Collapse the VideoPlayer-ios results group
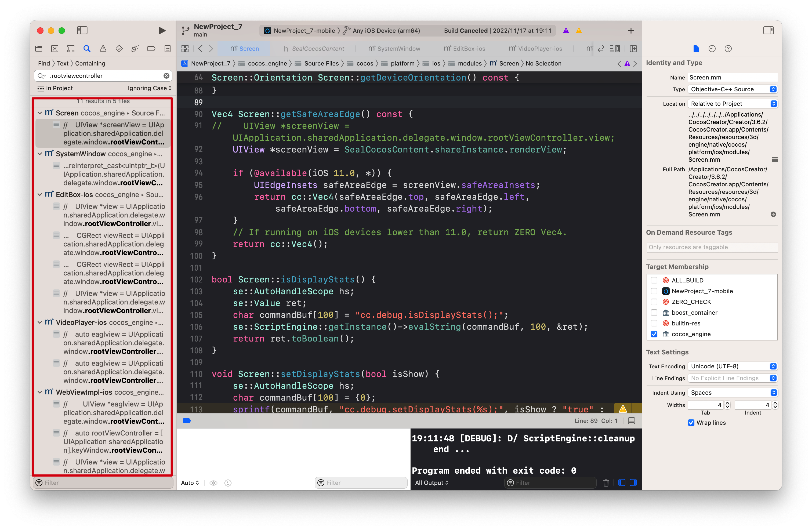Image resolution: width=812 pixels, height=530 pixels. [40, 322]
